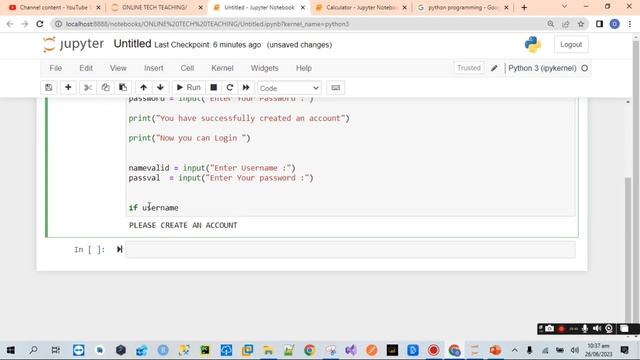
Task: Cut the selected cell with the scissors icon
Action: 88,88
